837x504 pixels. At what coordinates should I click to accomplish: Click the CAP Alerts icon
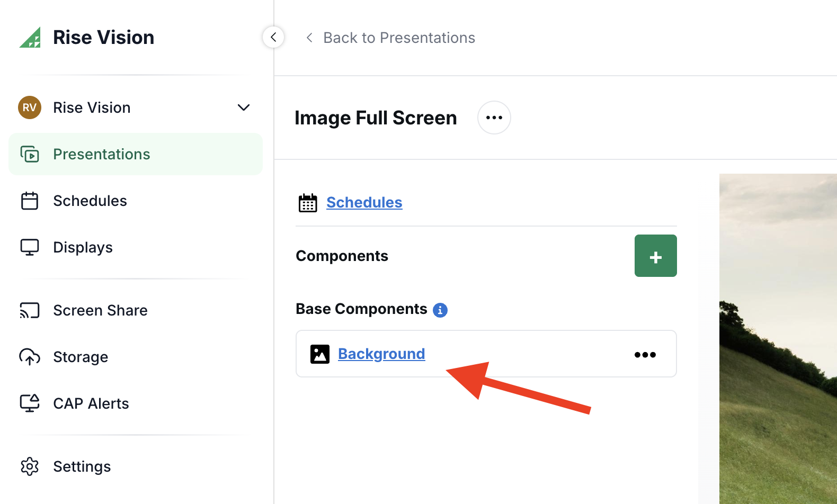tap(30, 403)
